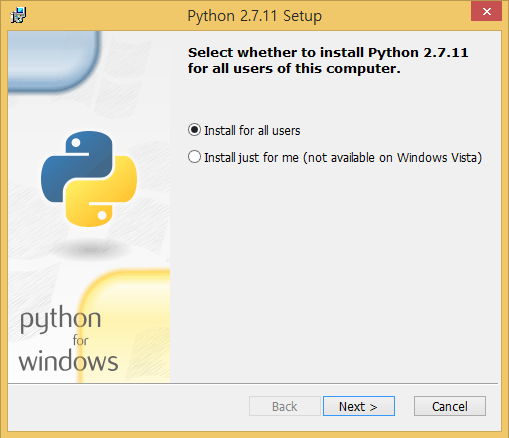Cancel the Python setup
The width and height of the screenshot is (509, 438).
pyautogui.click(x=450, y=406)
